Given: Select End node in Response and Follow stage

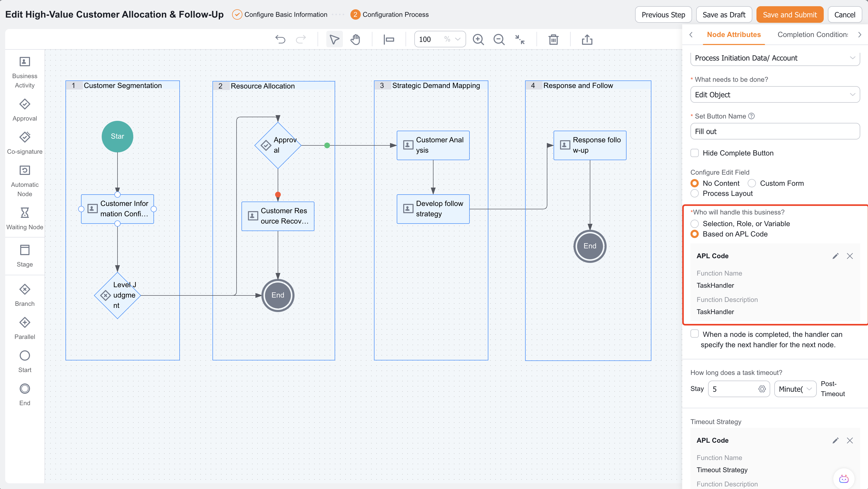Looking at the screenshot, I should [x=590, y=246].
